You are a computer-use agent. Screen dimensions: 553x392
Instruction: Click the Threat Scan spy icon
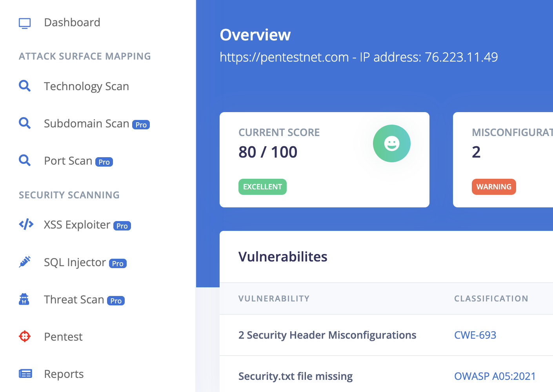24,299
